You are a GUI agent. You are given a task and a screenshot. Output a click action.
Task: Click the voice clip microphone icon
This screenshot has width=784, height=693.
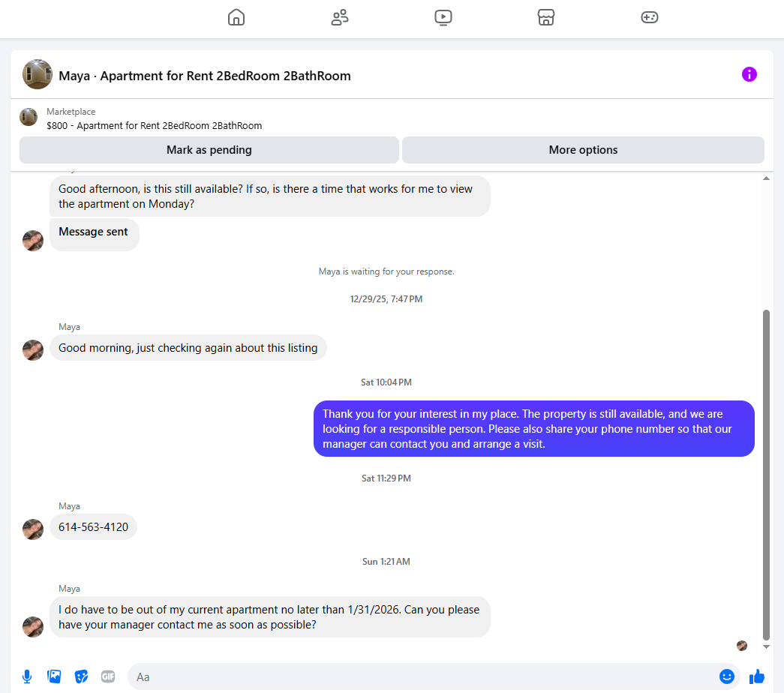point(27,677)
